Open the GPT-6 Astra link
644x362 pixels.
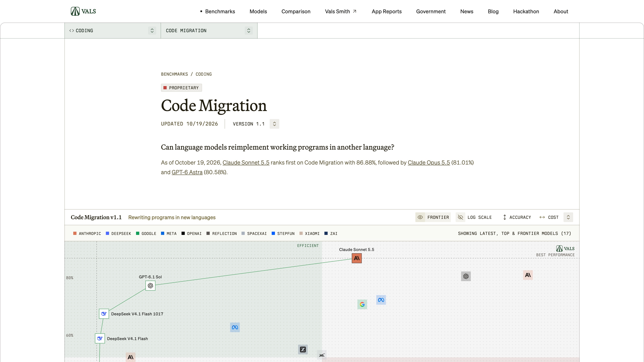pos(187,172)
